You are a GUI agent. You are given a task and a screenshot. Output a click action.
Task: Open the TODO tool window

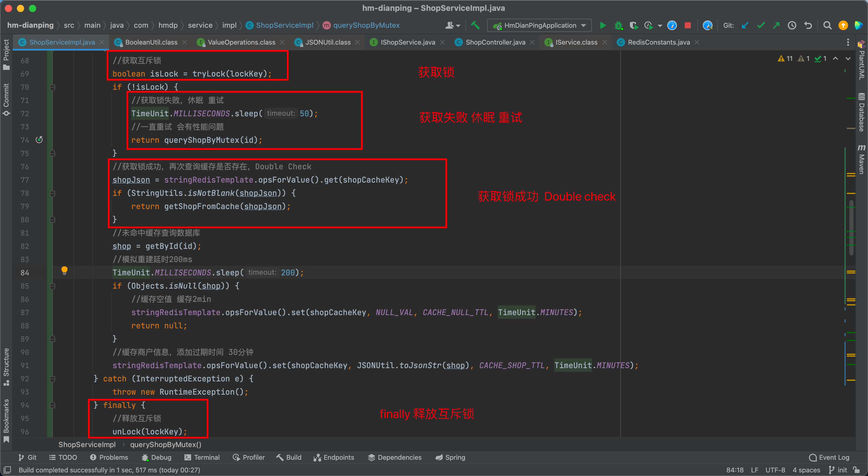pyautogui.click(x=63, y=457)
